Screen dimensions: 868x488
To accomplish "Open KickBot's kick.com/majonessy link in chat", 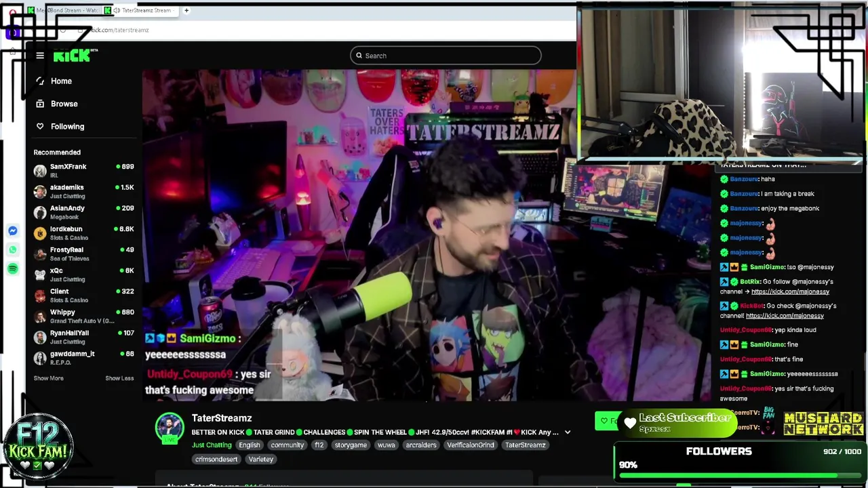I will [x=785, y=316].
